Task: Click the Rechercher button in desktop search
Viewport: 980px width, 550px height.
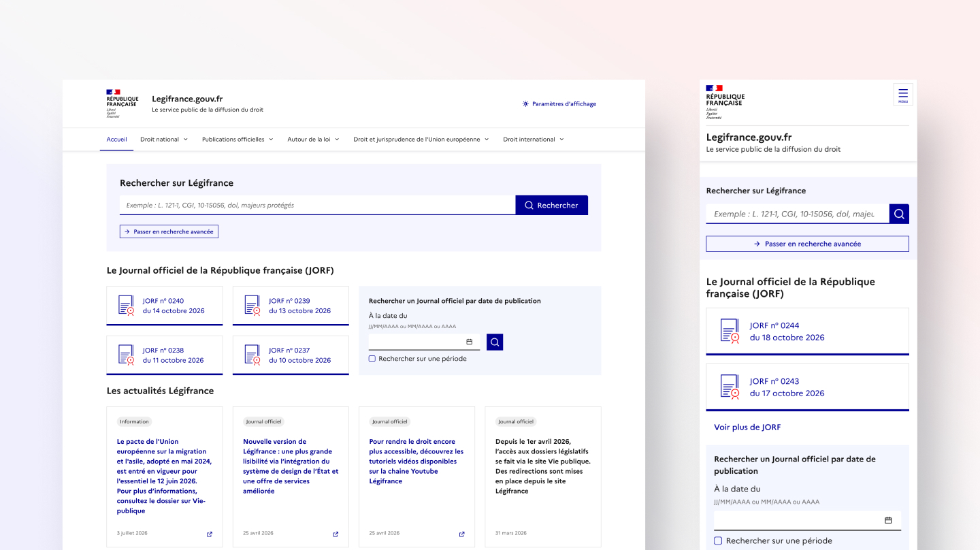Action: click(551, 205)
